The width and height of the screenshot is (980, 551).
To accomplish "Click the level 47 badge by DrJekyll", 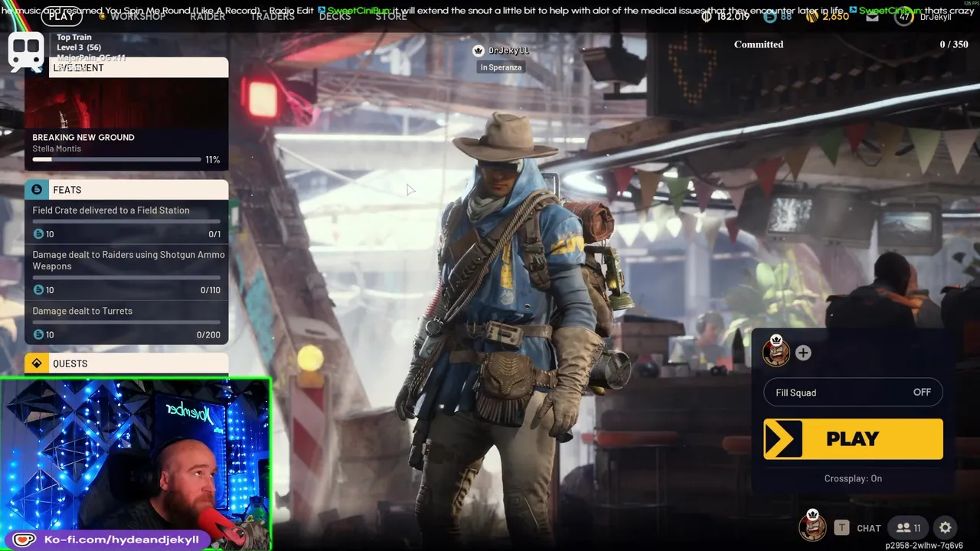I will (x=904, y=16).
